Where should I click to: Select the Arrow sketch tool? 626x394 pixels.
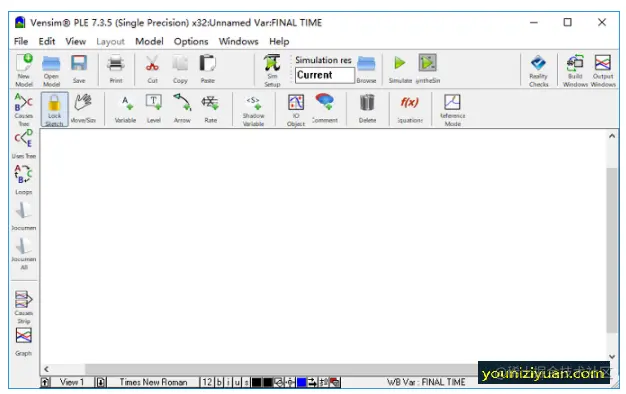click(182, 108)
